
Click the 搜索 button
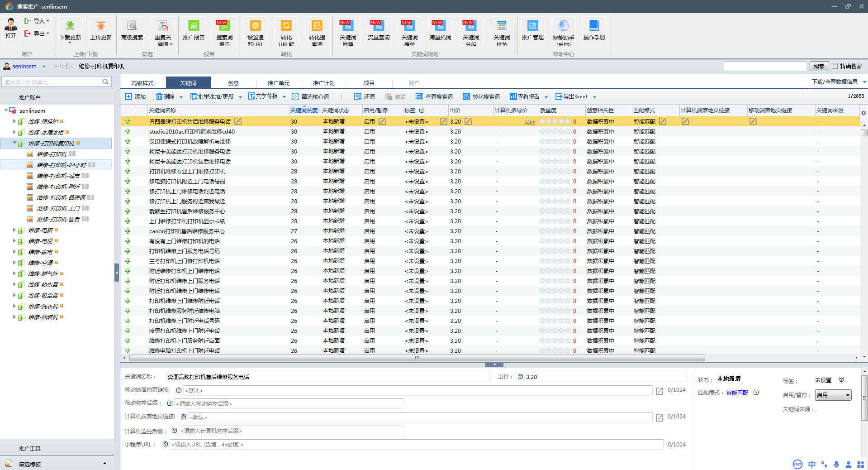819,67
